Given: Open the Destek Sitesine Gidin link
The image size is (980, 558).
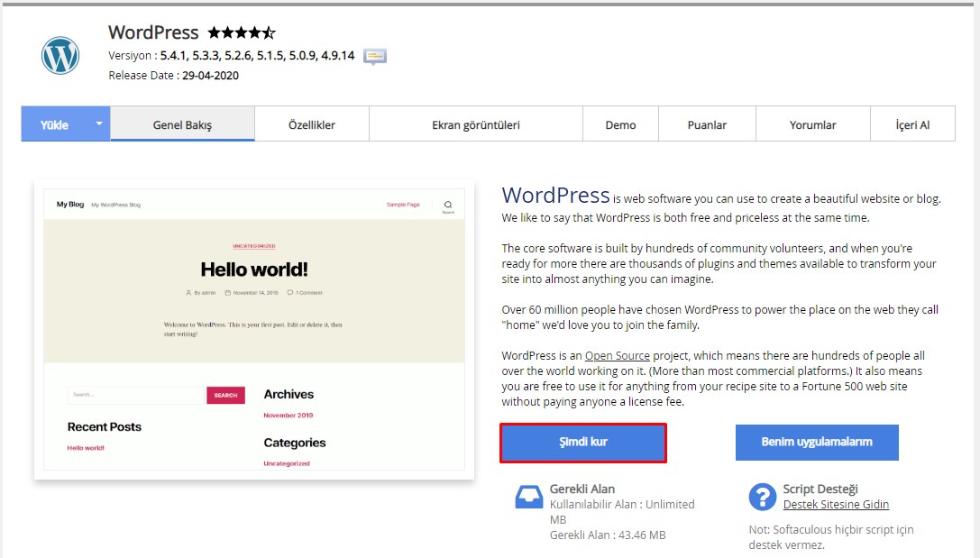Looking at the screenshot, I should coord(836,504).
